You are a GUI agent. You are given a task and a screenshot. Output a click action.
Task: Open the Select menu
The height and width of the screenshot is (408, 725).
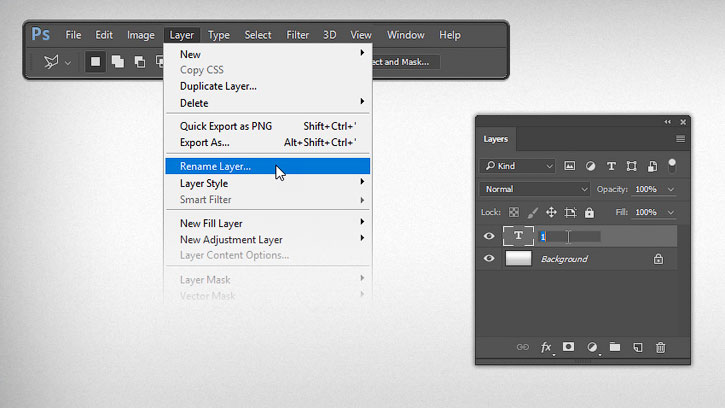pos(258,35)
